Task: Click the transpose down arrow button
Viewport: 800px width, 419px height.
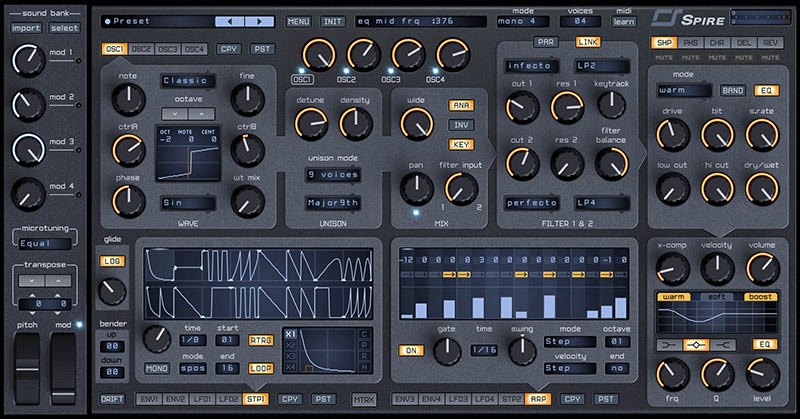Action: [31, 281]
